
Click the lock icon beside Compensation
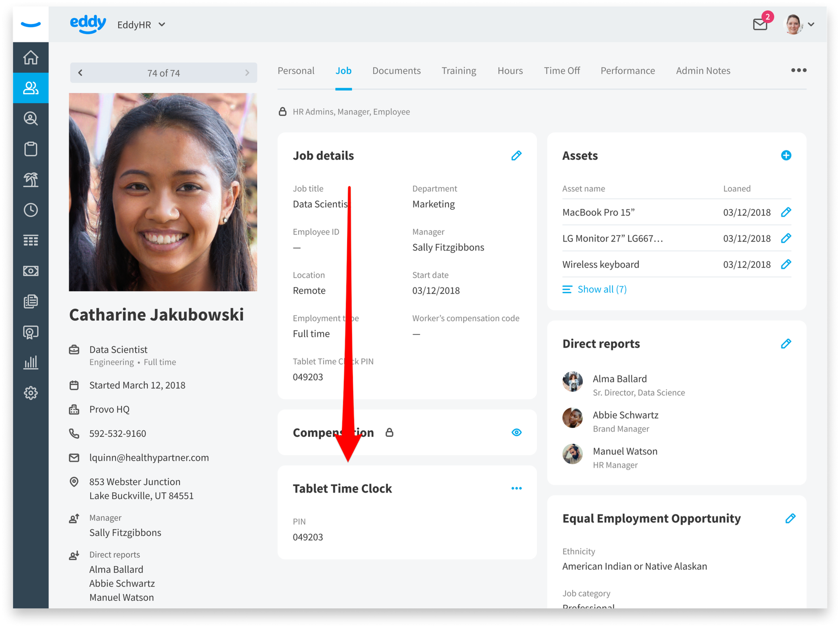tap(389, 433)
